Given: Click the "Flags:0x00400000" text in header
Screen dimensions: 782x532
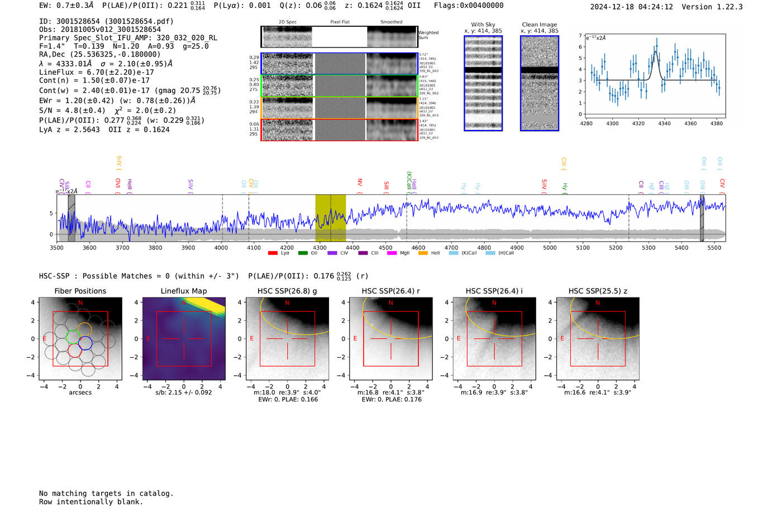Looking at the screenshot, I should click(469, 6).
